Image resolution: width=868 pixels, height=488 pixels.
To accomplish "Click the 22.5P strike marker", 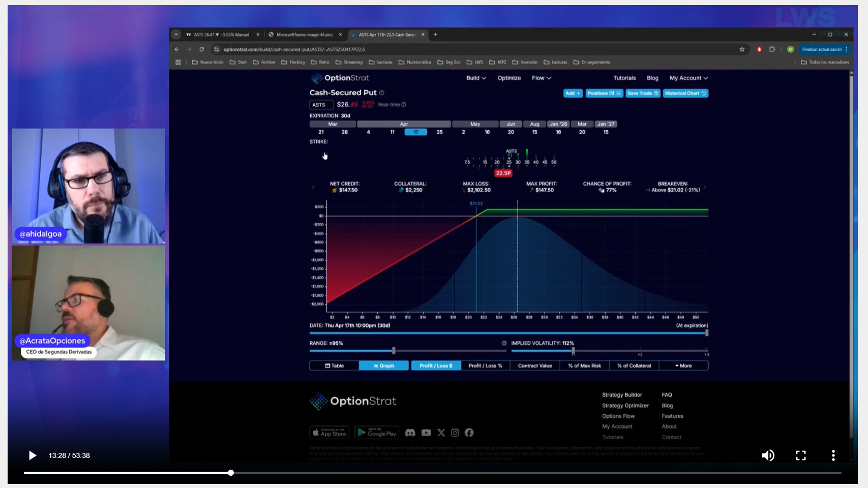I will (503, 173).
